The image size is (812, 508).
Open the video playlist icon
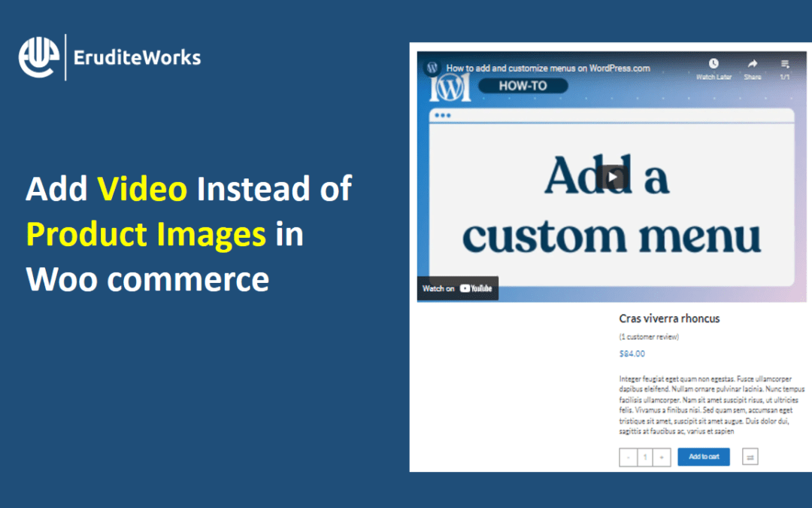coord(785,64)
